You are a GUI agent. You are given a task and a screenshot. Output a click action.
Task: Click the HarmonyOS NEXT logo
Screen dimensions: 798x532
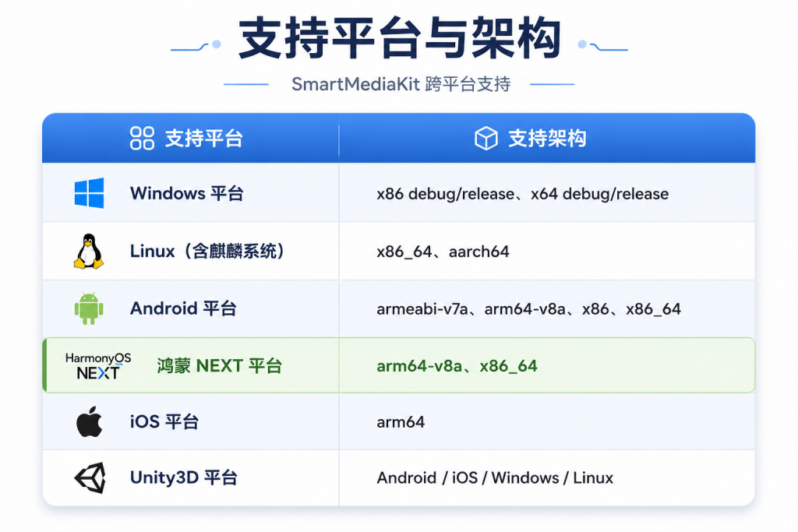[x=97, y=365]
